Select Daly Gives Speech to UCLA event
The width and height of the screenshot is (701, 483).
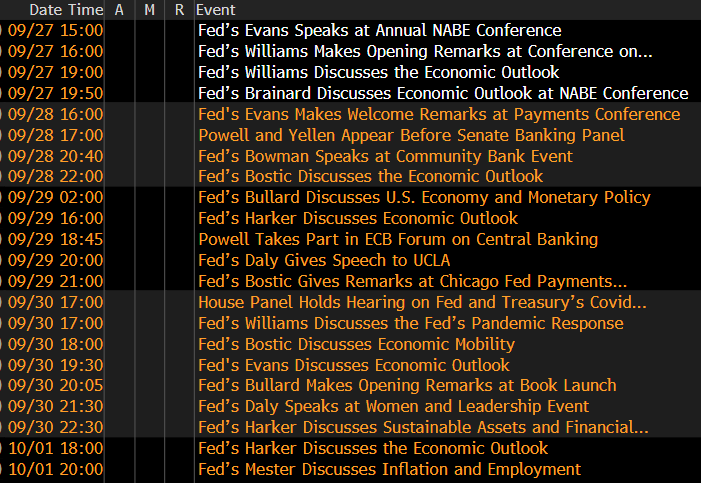[345, 260]
